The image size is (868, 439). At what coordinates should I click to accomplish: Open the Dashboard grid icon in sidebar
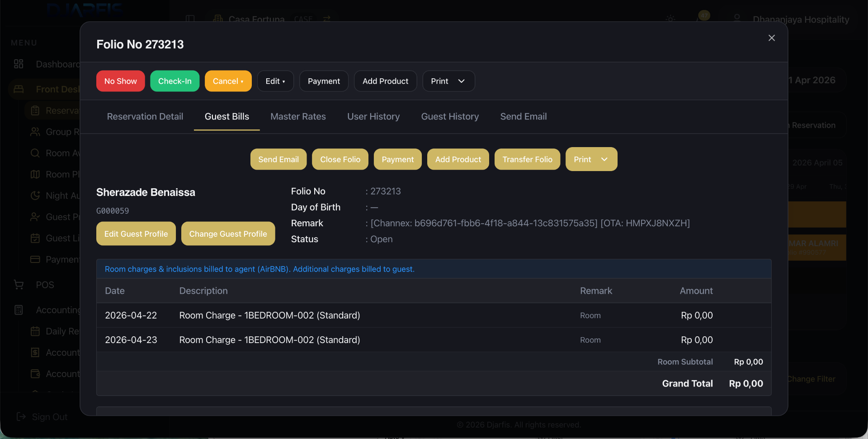point(19,64)
